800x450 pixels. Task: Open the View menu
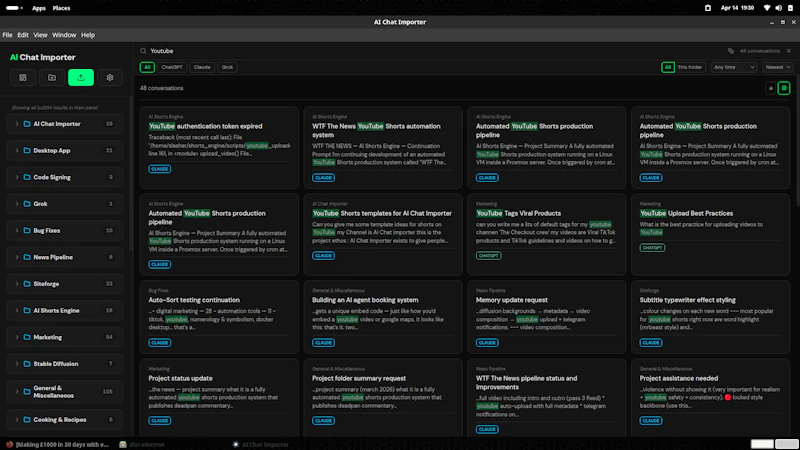coord(40,35)
